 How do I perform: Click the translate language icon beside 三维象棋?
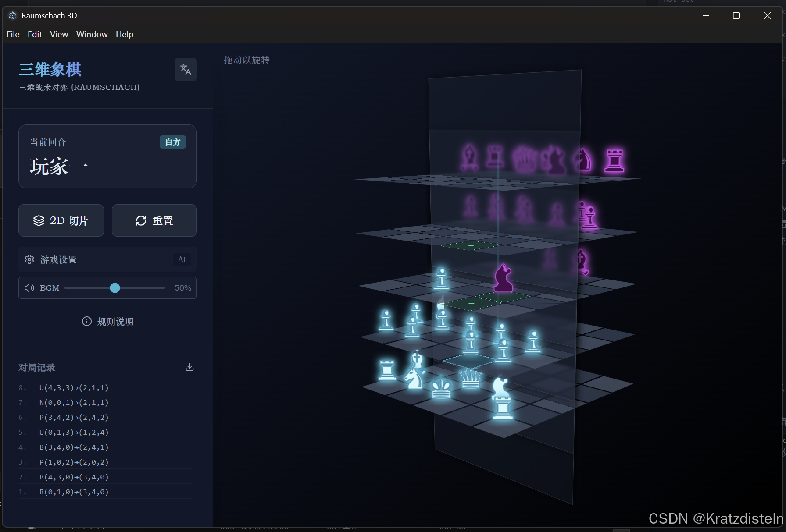(x=186, y=69)
